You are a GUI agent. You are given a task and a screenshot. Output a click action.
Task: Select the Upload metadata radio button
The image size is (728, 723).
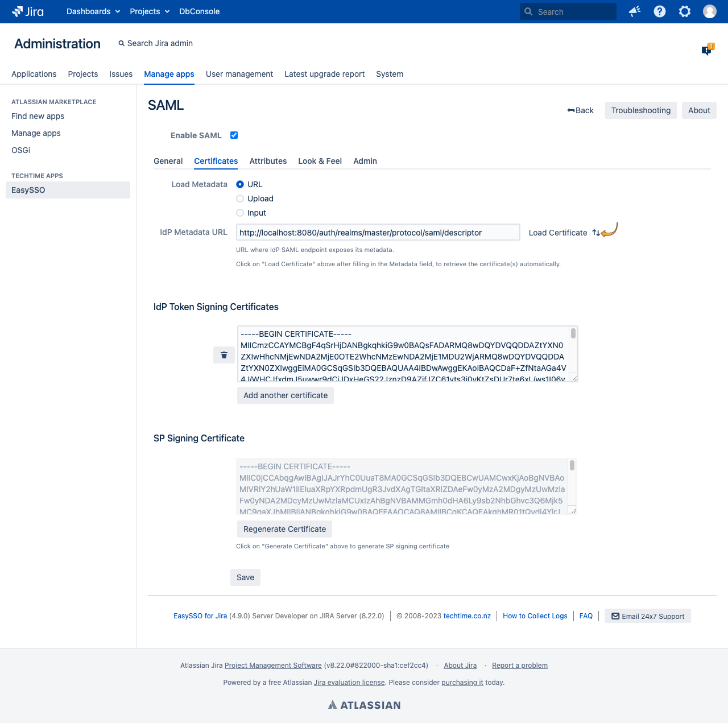240,199
